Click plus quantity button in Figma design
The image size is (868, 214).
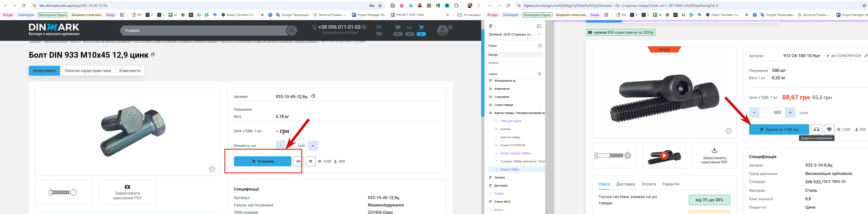pos(790,113)
